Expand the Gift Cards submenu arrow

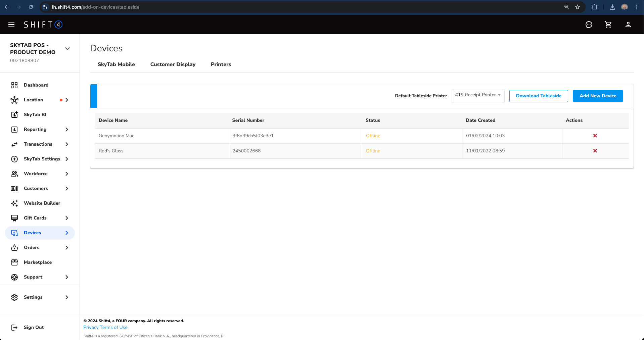tap(67, 218)
